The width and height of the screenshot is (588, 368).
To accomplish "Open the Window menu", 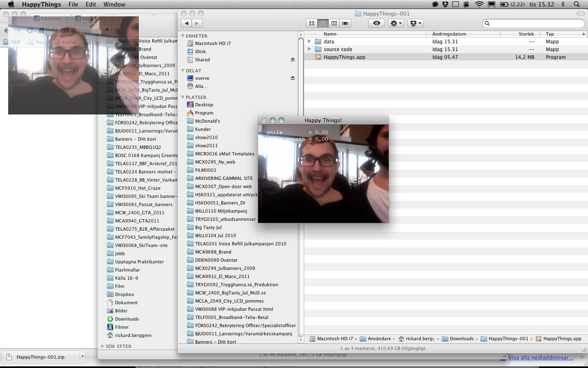I will click(x=114, y=4).
